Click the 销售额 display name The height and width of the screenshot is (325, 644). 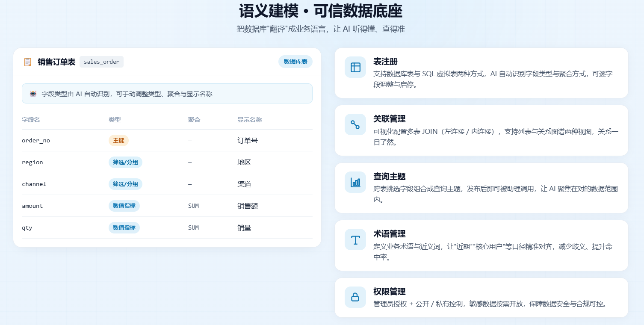tap(248, 206)
